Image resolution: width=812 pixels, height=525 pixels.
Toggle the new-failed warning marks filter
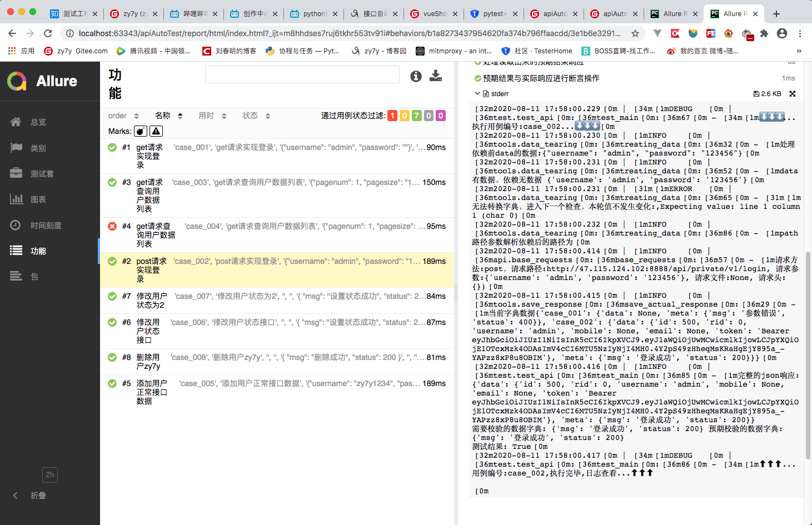(156, 131)
